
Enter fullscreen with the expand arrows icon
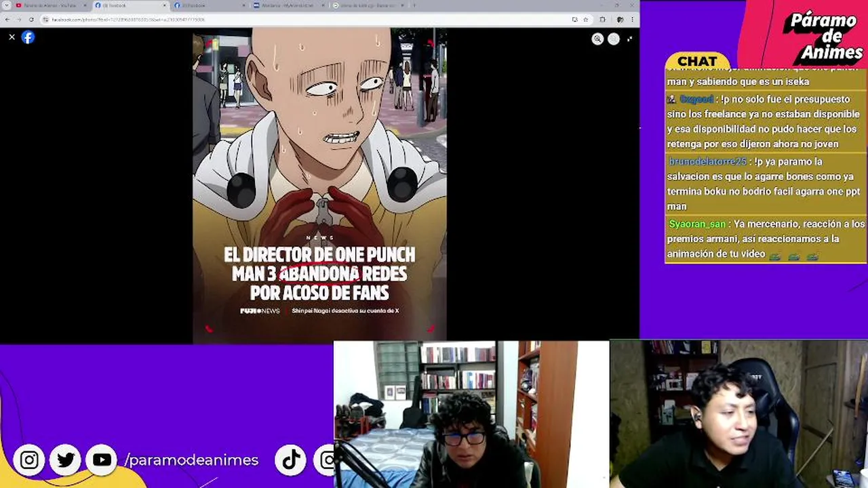(x=630, y=39)
